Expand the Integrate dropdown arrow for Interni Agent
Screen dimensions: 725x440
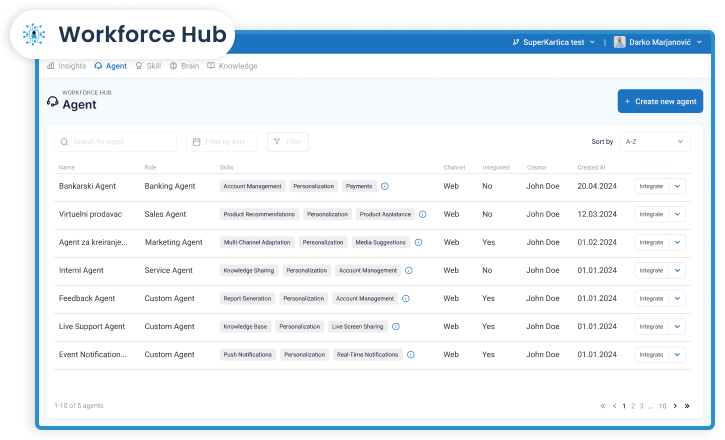pyautogui.click(x=677, y=270)
